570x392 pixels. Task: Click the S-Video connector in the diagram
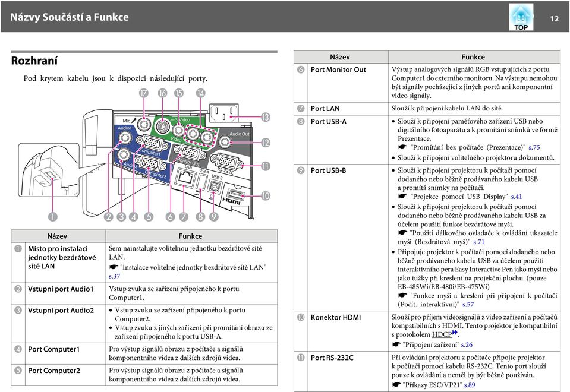162,126
